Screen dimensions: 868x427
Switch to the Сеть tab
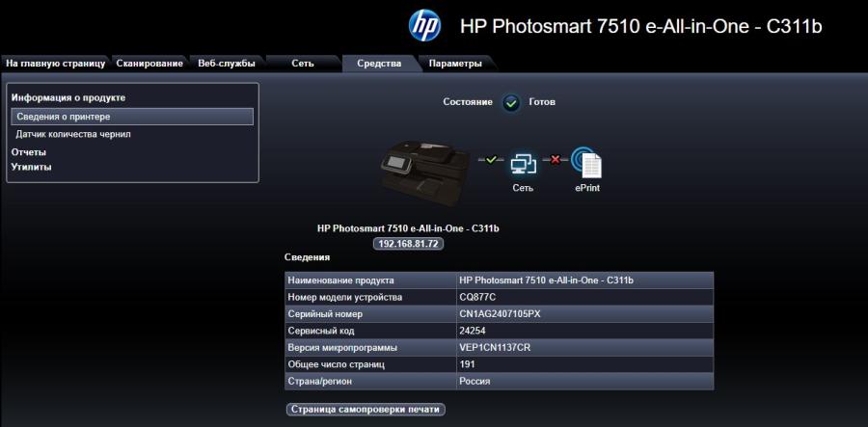[303, 64]
